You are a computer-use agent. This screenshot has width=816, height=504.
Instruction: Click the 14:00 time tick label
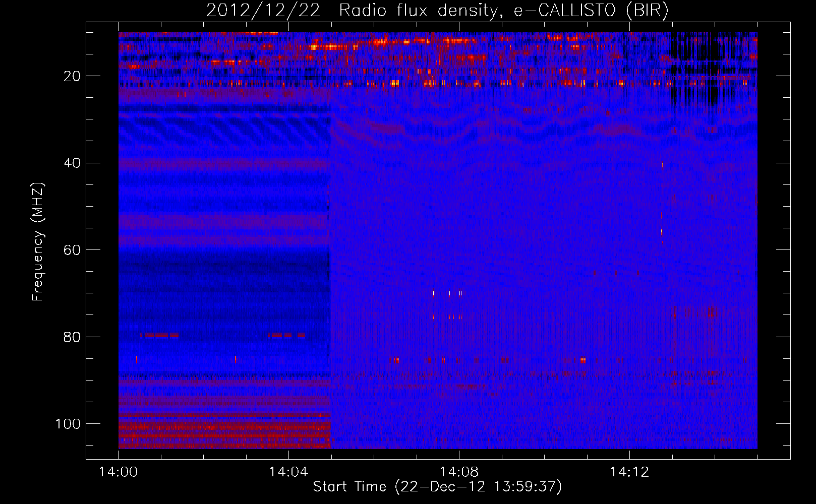[x=119, y=472]
